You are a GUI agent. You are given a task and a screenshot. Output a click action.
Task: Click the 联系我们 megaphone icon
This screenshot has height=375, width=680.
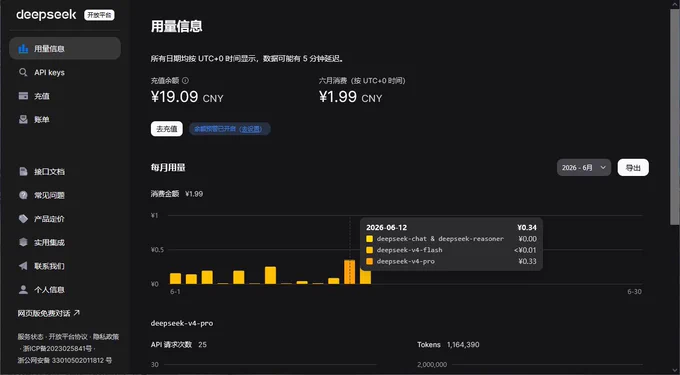tap(23, 266)
